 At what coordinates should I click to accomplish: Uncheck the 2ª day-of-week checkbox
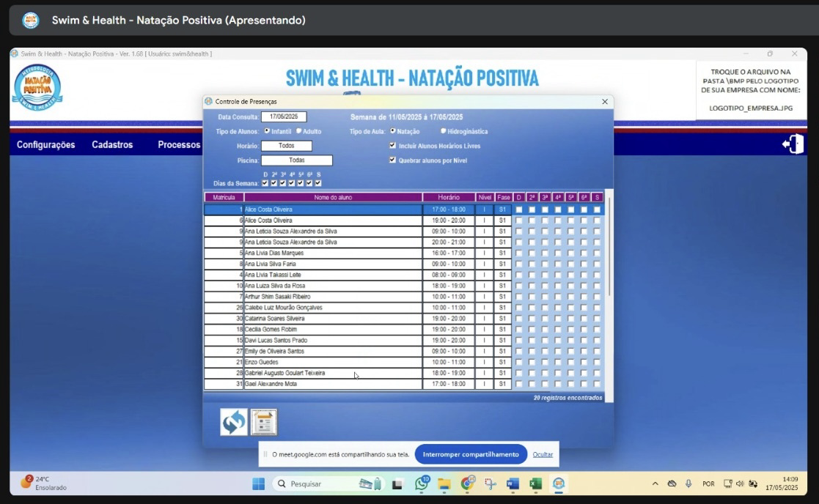click(x=273, y=183)
